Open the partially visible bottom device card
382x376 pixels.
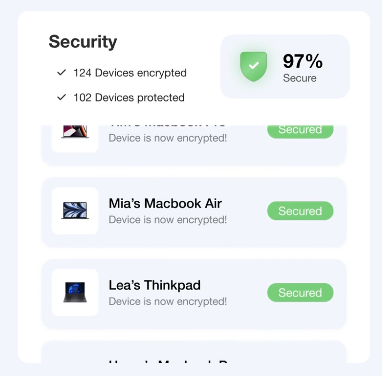coord(194,352)
